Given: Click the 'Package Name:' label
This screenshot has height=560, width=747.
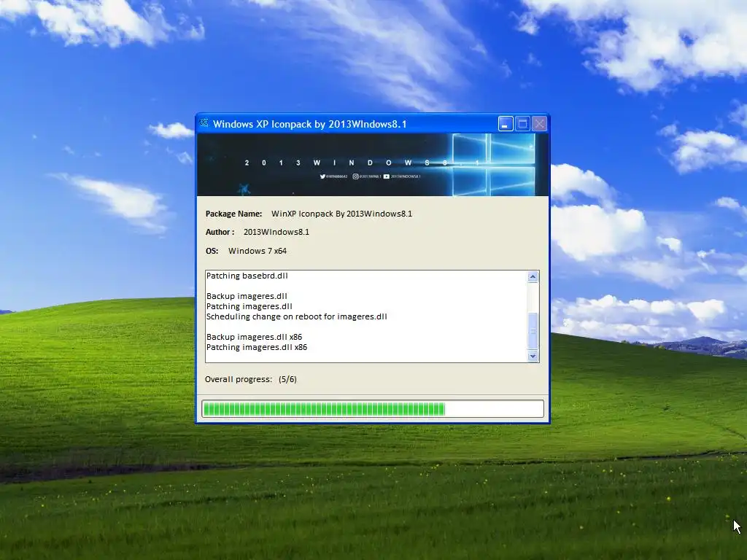Looking at the screenshot, I should pyautogui.click(x=233, y=214).
